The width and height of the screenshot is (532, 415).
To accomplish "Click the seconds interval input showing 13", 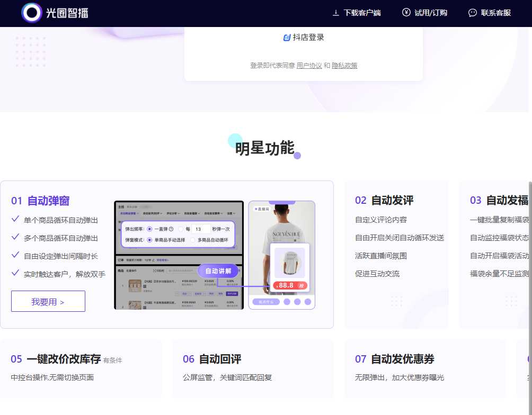I will [x=202, y=229].
